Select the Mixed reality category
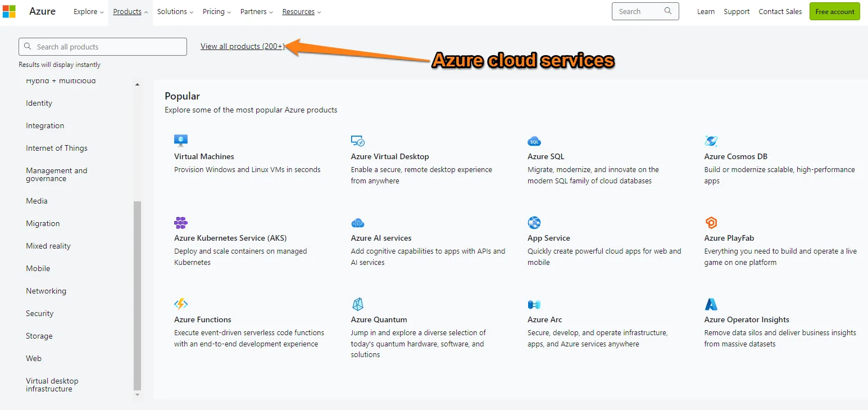Viewport: 868px width, 410px height. tap(48, 246)
